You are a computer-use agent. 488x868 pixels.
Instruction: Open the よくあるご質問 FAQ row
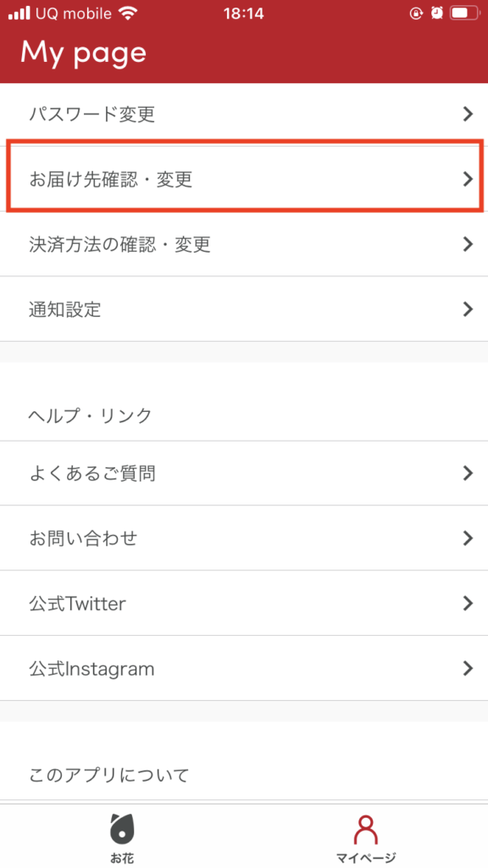click(x=244, y=473)
